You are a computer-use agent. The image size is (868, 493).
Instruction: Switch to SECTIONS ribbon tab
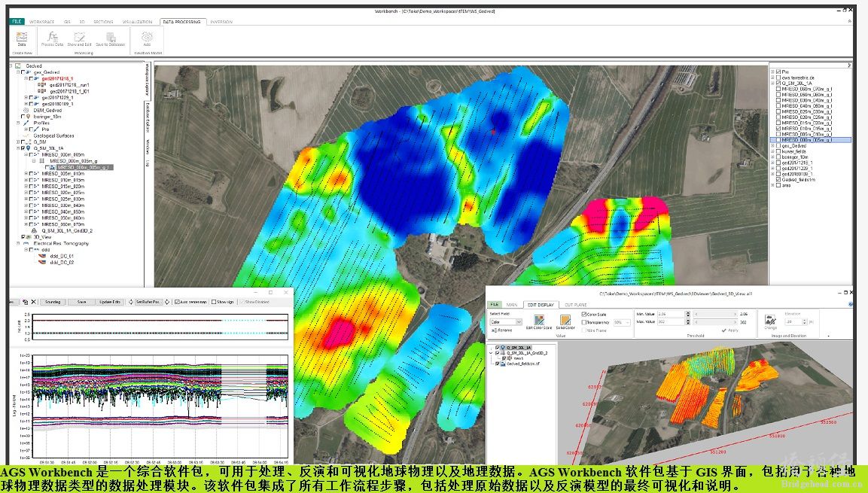103,22
